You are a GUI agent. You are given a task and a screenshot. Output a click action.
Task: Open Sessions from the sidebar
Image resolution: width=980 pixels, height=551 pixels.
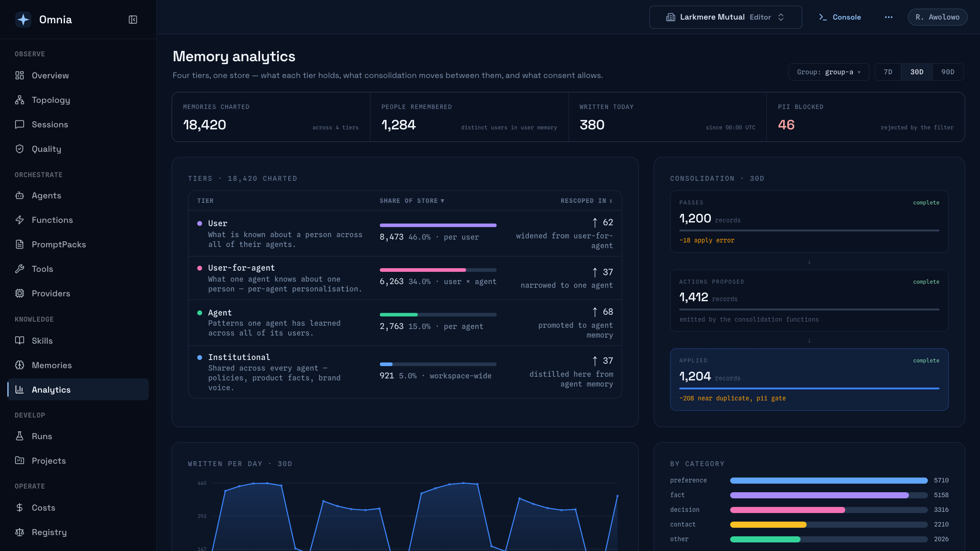(x=78, y=124)
